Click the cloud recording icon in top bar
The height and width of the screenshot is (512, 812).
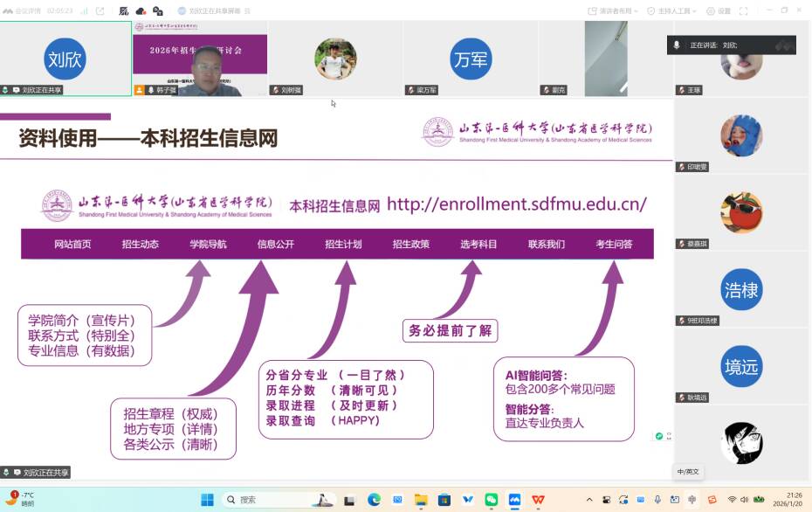tap(141, 10)
